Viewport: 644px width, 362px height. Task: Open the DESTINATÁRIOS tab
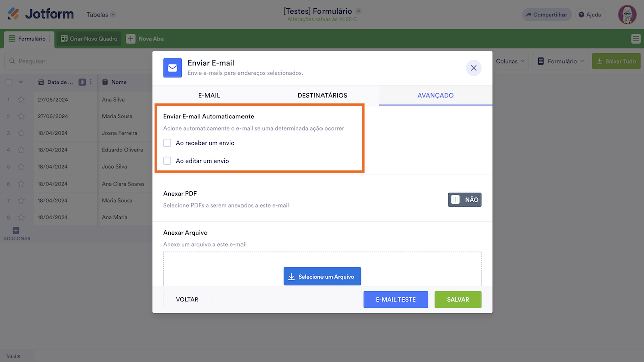click(x=323, y=95)
